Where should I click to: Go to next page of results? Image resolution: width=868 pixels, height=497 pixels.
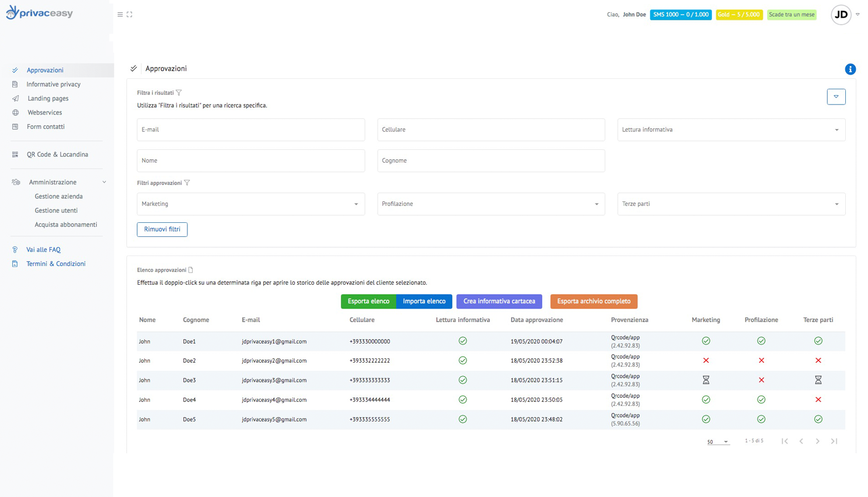point(817,441)
